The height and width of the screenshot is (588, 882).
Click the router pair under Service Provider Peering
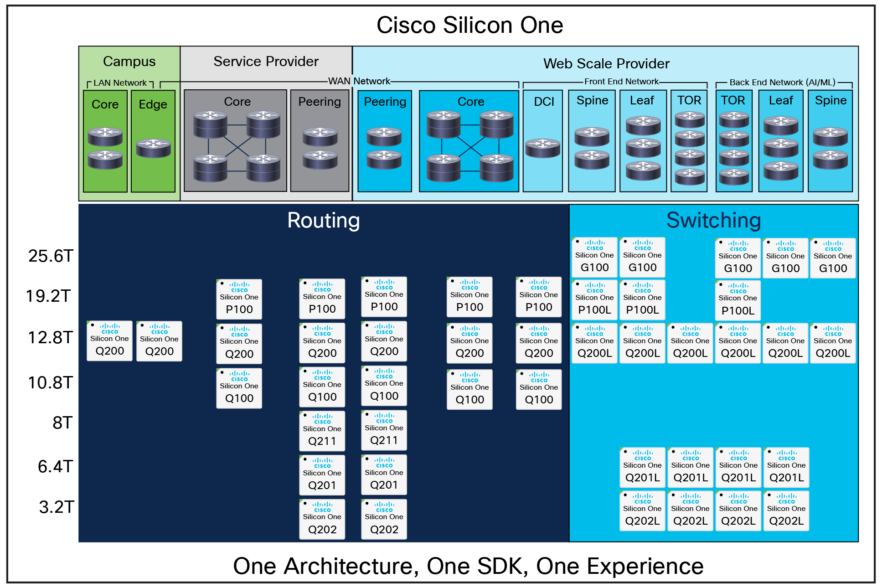320,148
